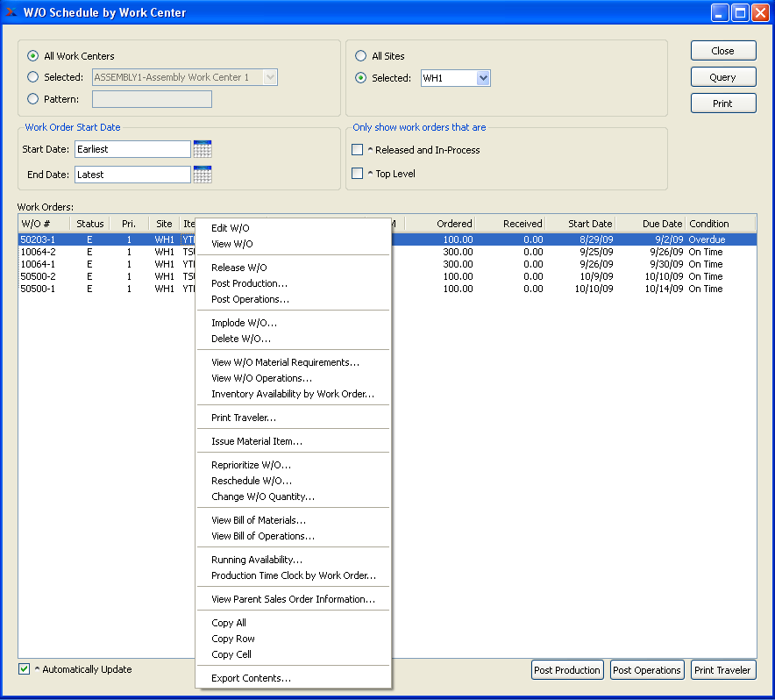Click the Post Operations button
The height and width of the screenshot is (700, 775).
pos(646,670)
